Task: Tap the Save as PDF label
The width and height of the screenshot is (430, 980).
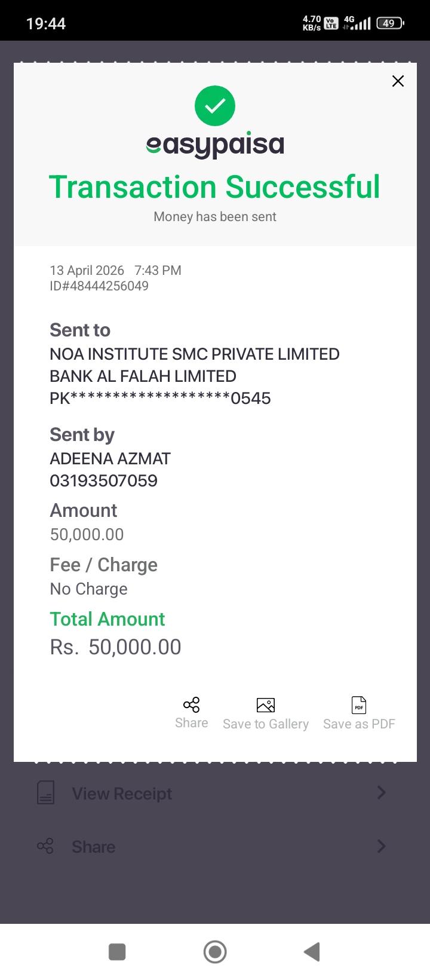Action: [359, 724]
